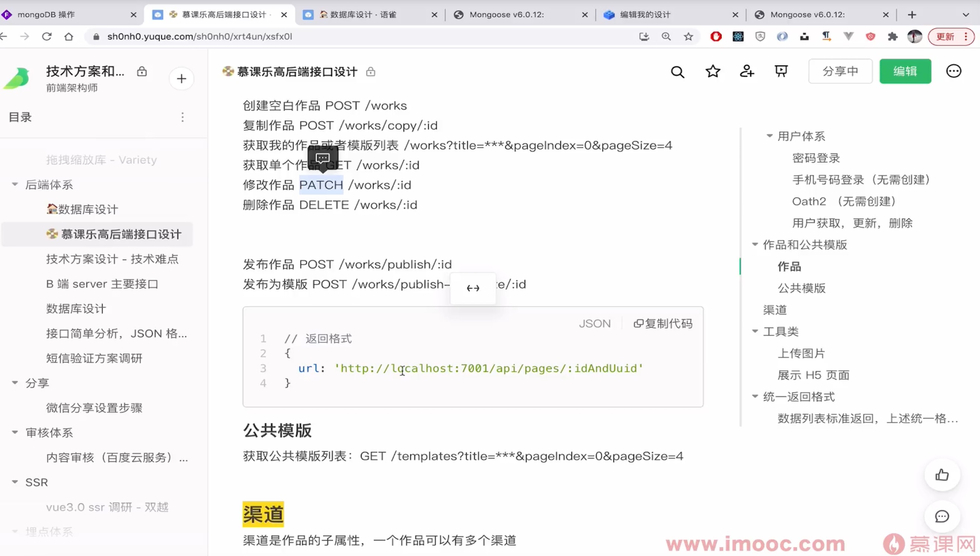Open the add collaborator icon
The image size is (980, 556).
747,71
